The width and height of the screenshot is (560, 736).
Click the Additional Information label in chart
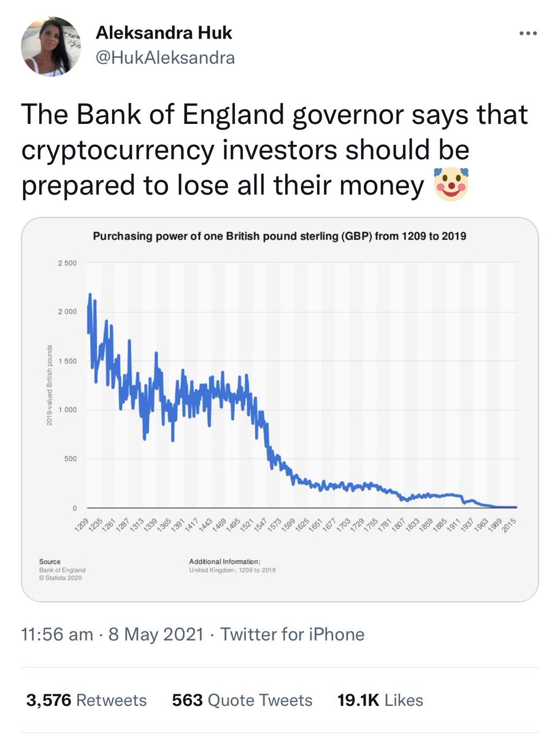point(225,561)
